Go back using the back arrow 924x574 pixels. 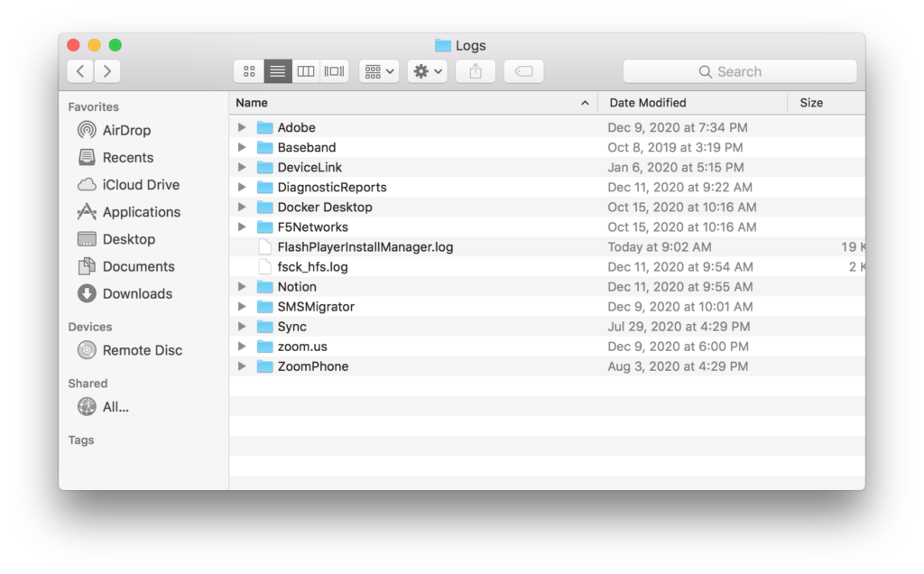pyautogui.click(x=80, y=71)
